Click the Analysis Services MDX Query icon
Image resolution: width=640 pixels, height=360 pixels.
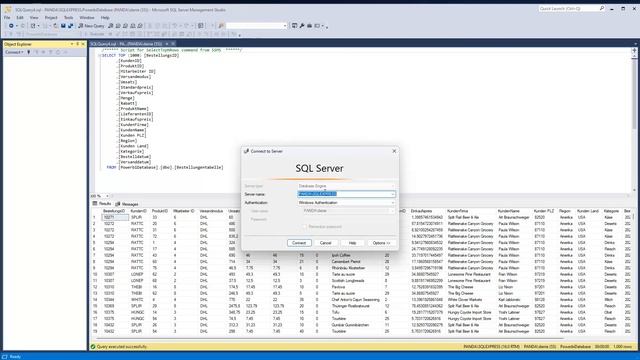coord(118,26)
